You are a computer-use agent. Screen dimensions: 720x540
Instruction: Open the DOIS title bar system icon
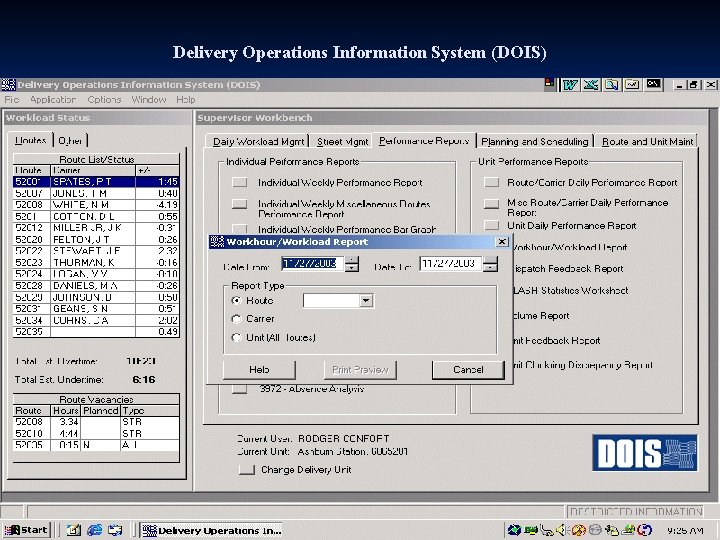[8, 84]
